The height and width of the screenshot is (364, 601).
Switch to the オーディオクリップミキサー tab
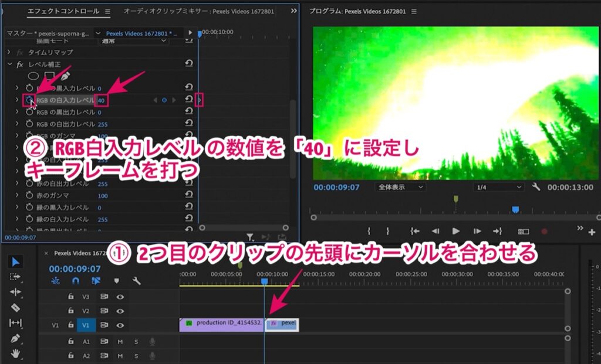click(198, 11)
